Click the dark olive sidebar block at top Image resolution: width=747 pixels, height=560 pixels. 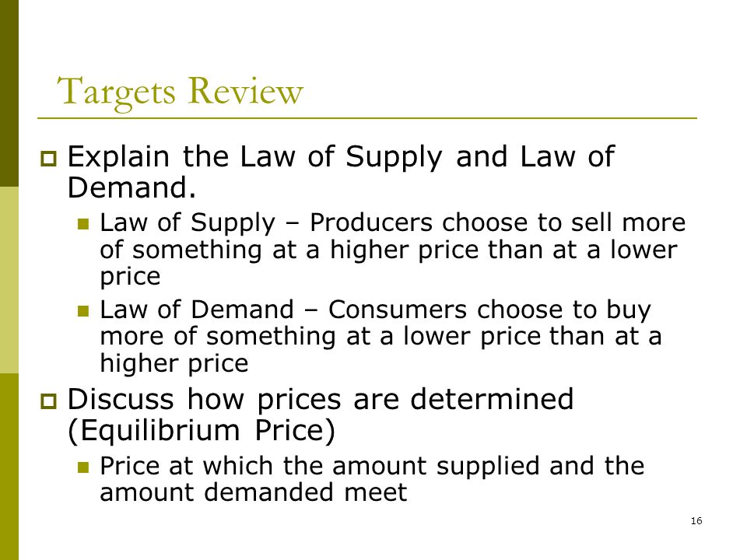click(x=9, y=93)
